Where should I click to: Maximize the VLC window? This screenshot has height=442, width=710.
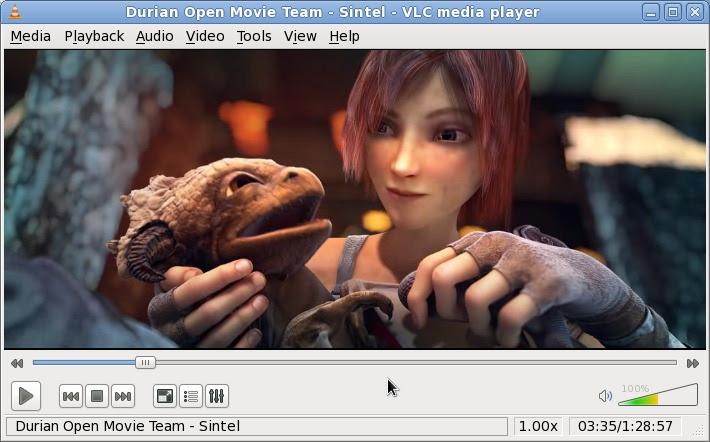(673, 12)
